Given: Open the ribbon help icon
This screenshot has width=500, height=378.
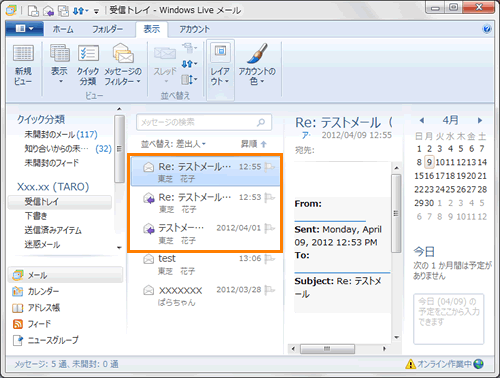Looking at the screenshot, I should tap(487, 29).
